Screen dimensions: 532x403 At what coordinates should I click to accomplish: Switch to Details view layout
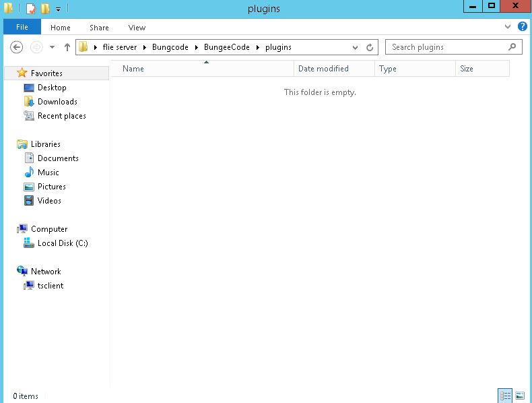tap(504, 396)
